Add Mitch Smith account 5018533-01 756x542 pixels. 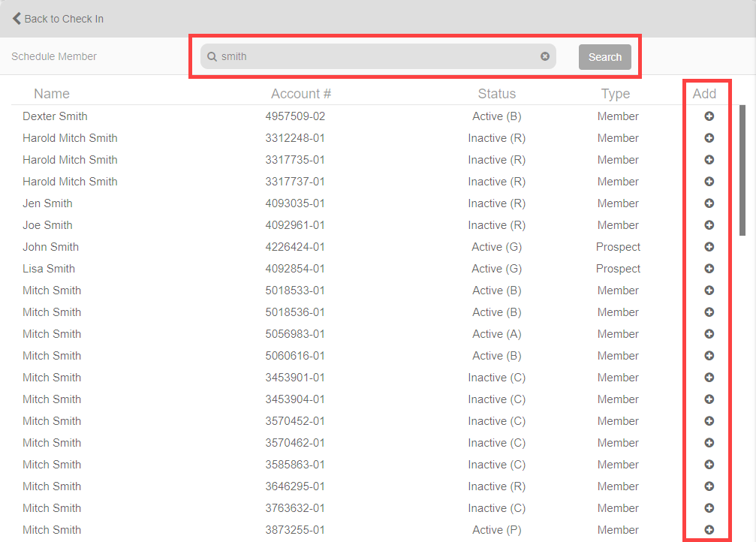(x=709, y=291)
